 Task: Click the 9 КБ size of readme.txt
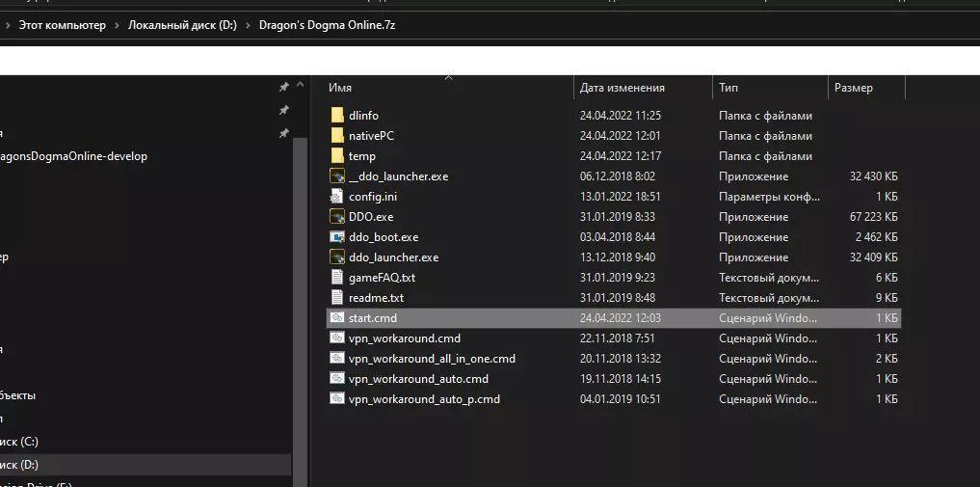[887, 298]
